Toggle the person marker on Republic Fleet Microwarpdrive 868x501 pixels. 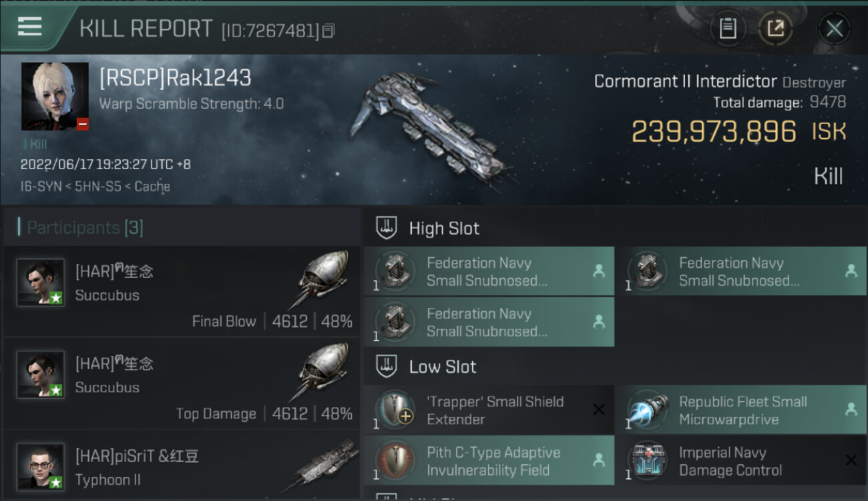pyautogui.click(x=851, y=409)
